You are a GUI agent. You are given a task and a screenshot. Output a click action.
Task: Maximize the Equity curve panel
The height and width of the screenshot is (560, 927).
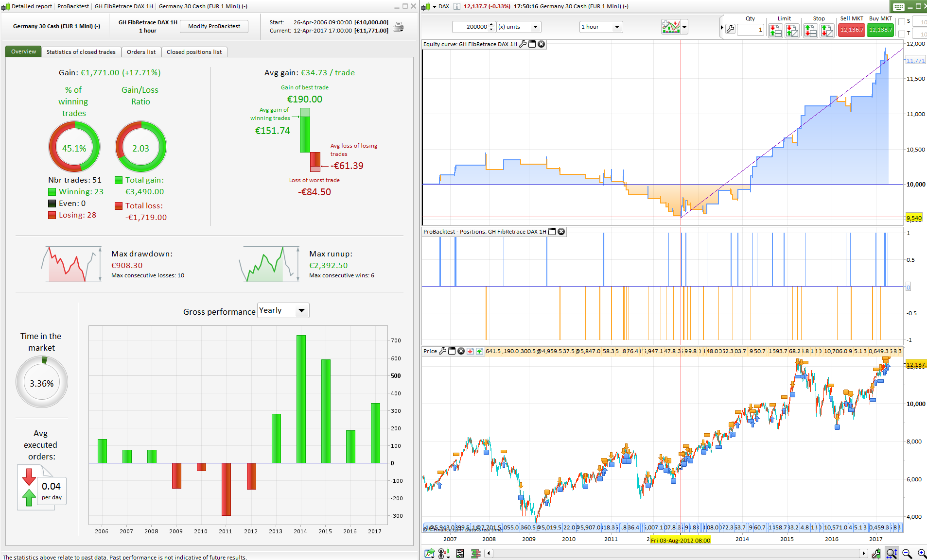[x=532, y=44]
